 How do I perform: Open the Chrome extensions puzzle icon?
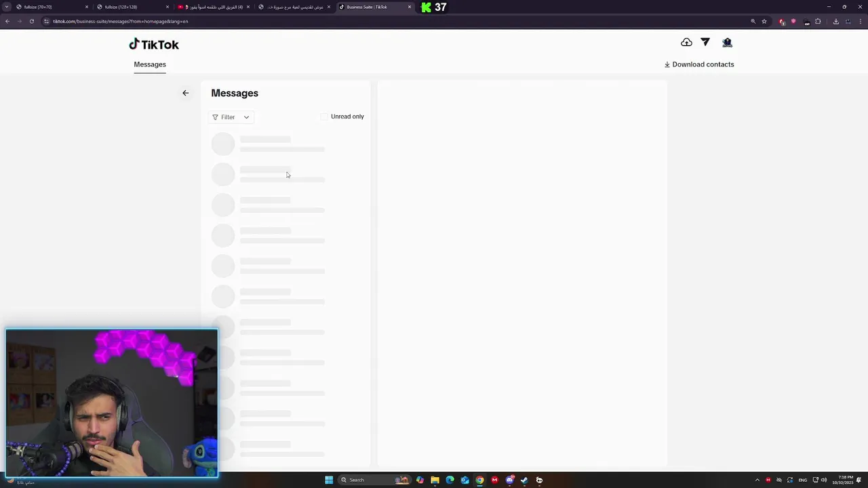[x=818, y=21]
